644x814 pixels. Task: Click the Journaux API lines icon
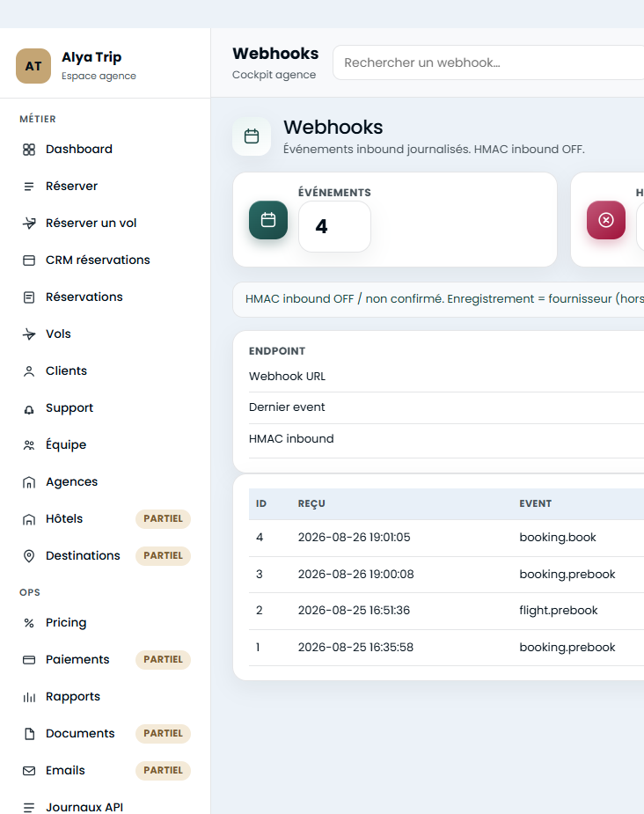coord(29,807)
